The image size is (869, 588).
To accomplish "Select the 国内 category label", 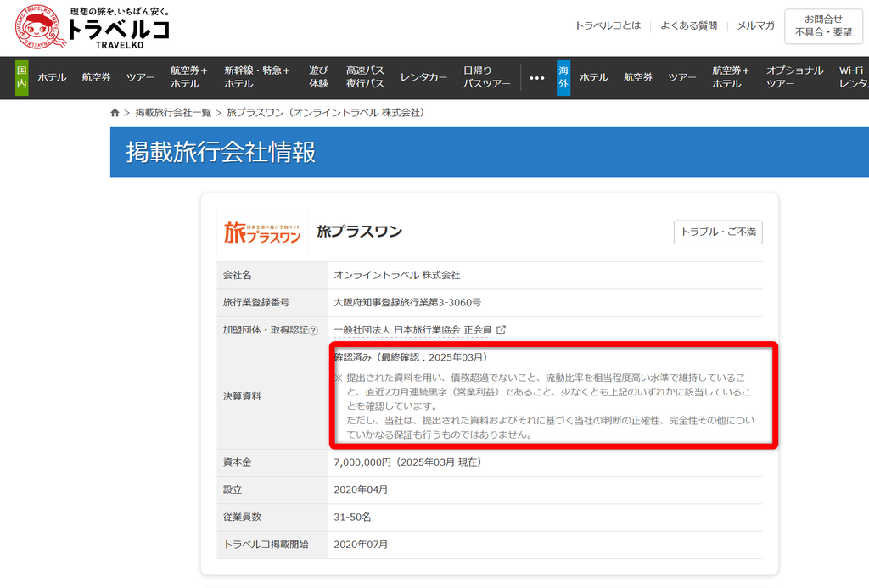I will coord(21,77).
